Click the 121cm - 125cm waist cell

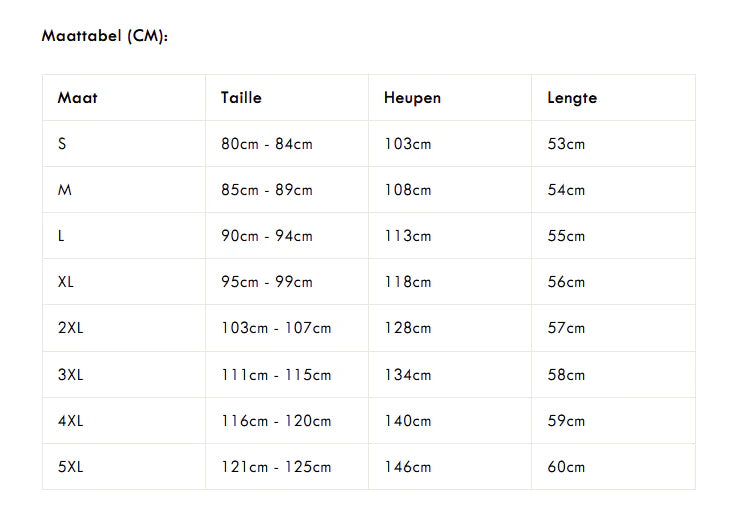pos(276,467)
